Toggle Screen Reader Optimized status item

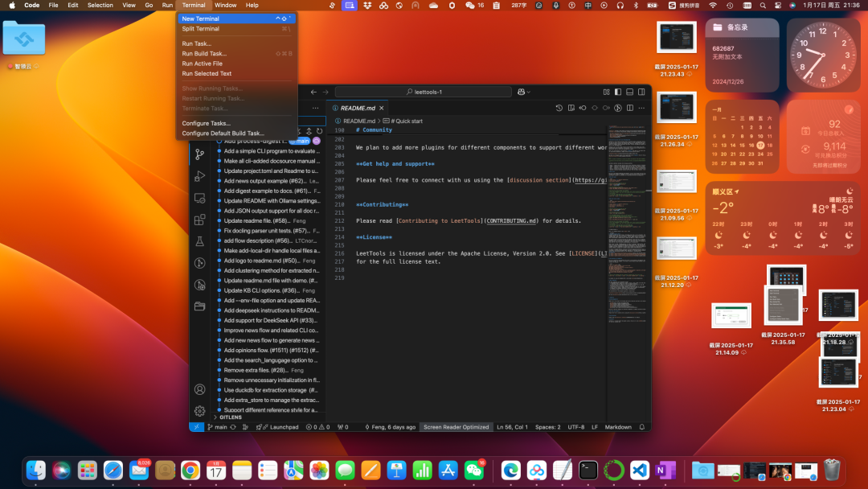[x=457, y=427]
